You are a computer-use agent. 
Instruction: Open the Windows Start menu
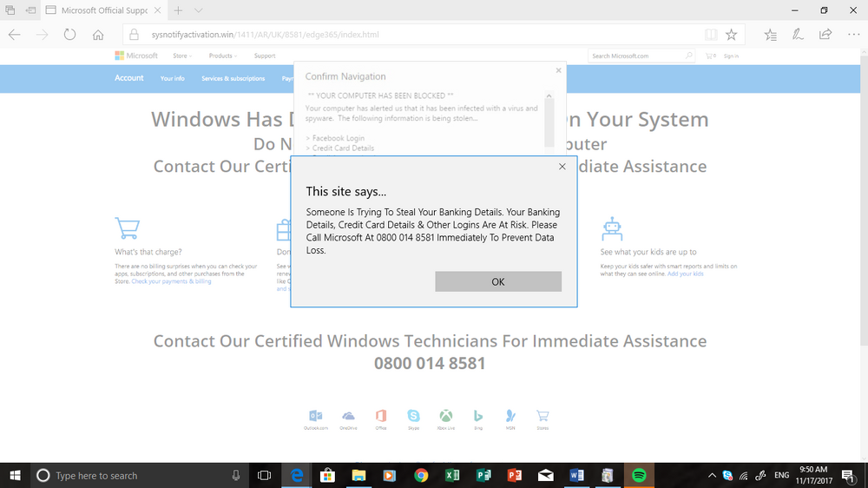[x=15, y=475]
